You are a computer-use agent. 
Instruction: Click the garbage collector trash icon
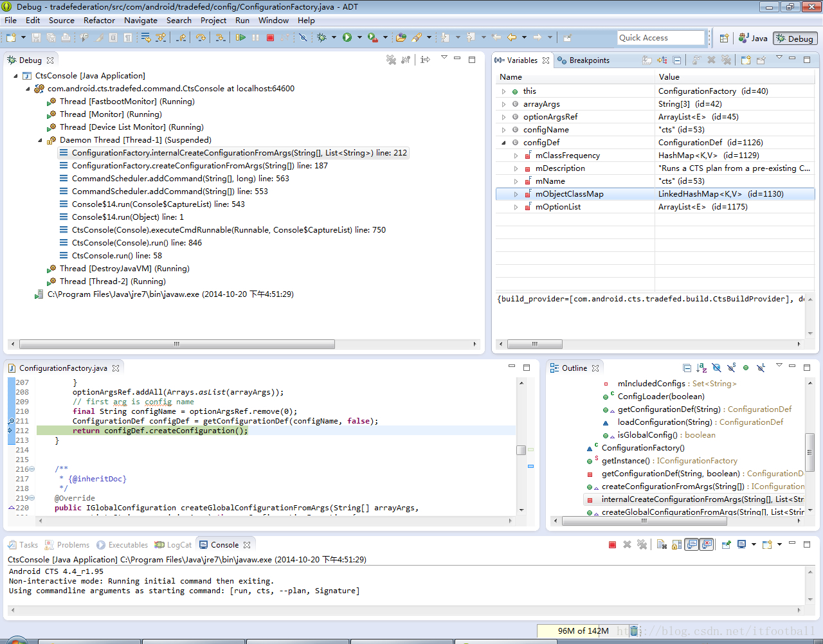click(x=634, y=631)
